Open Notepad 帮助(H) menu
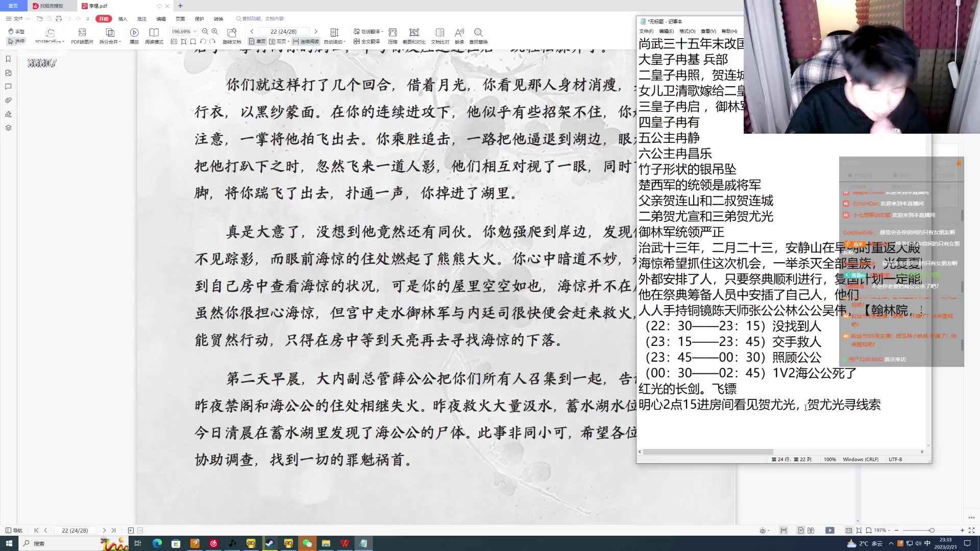 [x=729, y=31]
